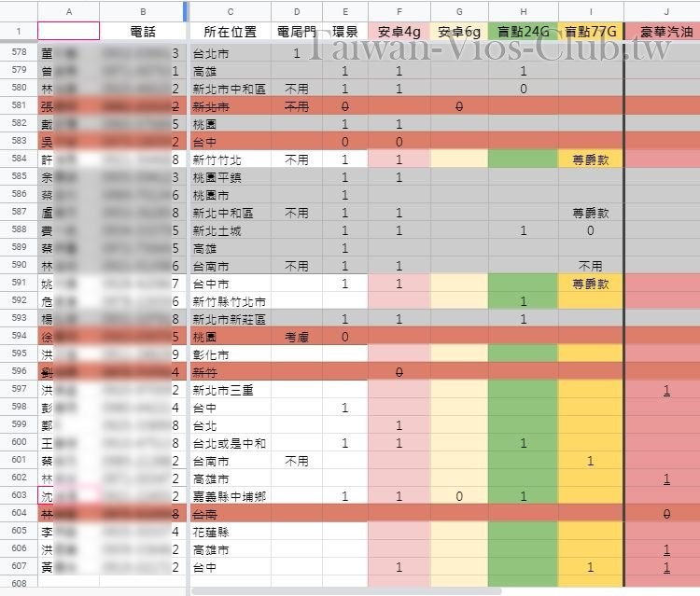
Task: Select column A header
Action: pos(69,11)
